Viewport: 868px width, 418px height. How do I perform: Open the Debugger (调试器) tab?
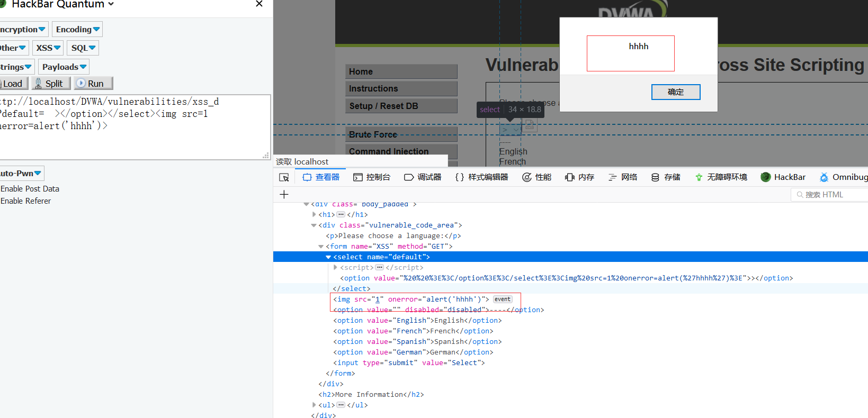coord(423,177)
